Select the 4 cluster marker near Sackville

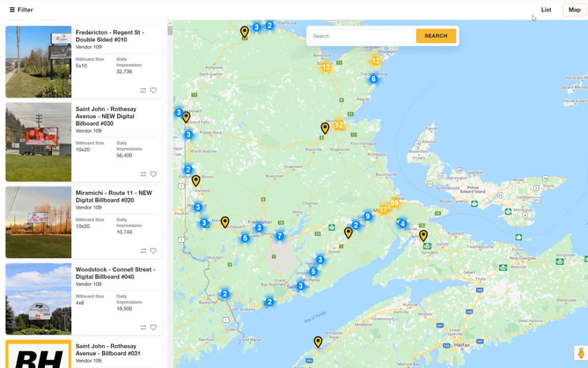[403, 224]
